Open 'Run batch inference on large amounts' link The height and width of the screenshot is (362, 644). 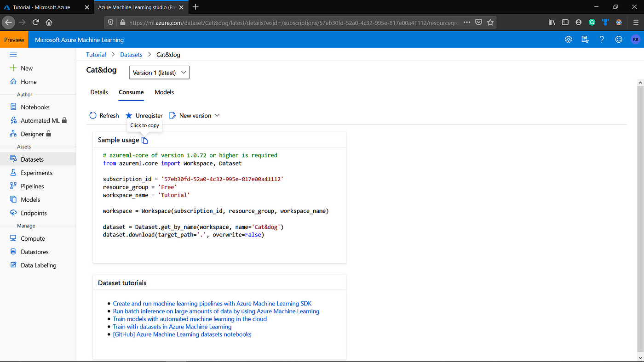pos(216,311)
